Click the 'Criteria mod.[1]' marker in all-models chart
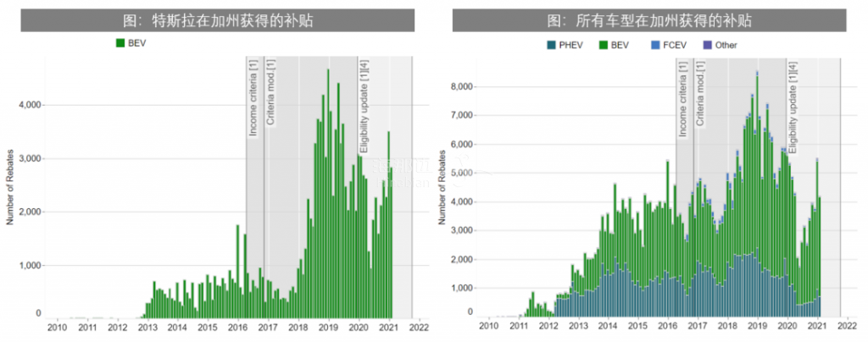 (700, 92)
